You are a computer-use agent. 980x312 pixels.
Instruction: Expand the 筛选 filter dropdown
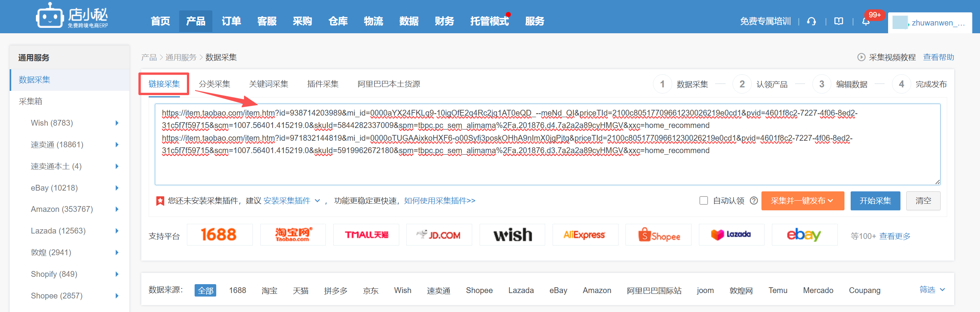pyautogui.click(x=932, y=290)
